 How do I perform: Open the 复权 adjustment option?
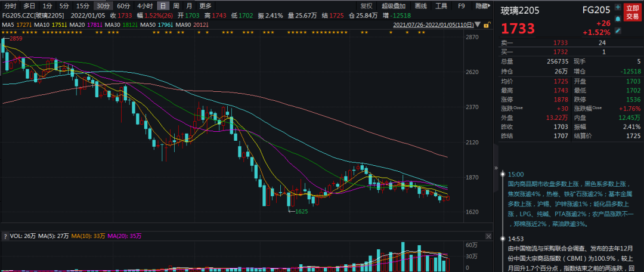pos(366,5)
